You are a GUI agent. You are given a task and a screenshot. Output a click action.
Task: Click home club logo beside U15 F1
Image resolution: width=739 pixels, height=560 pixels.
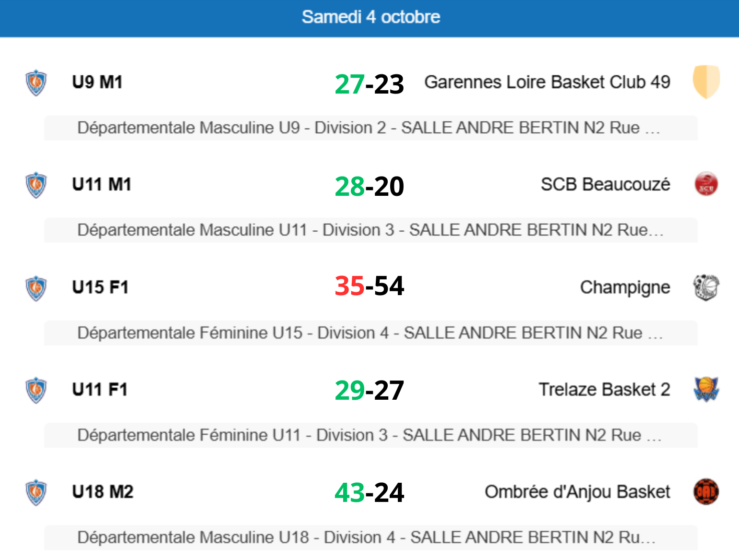point(36,288)
